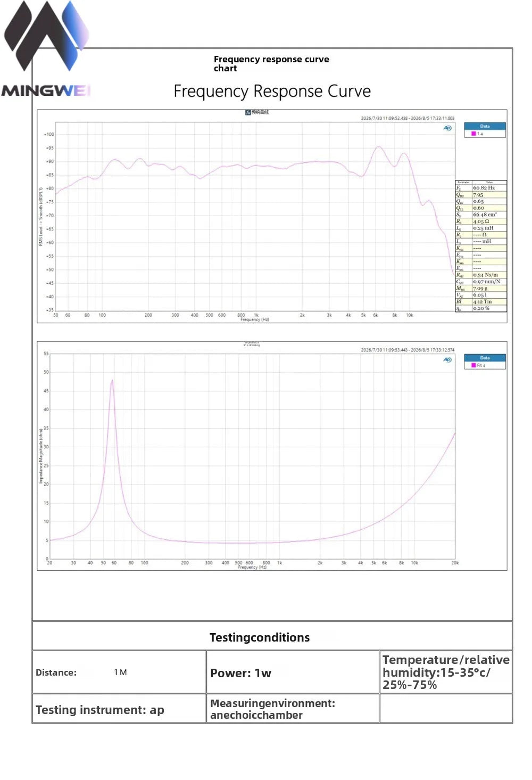This screenshot has height=780, width=532.
Task: Click the magenta swatch beside "Fit 4" legend entry
Action: coord(473,365)
